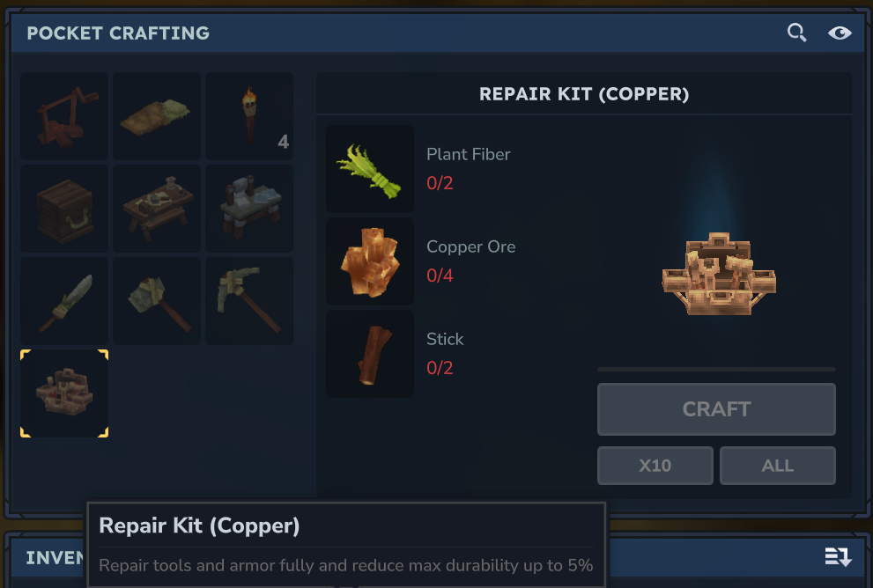Click the CRAFT button
The height and width of the screenshot is (588, 873).
716,409
